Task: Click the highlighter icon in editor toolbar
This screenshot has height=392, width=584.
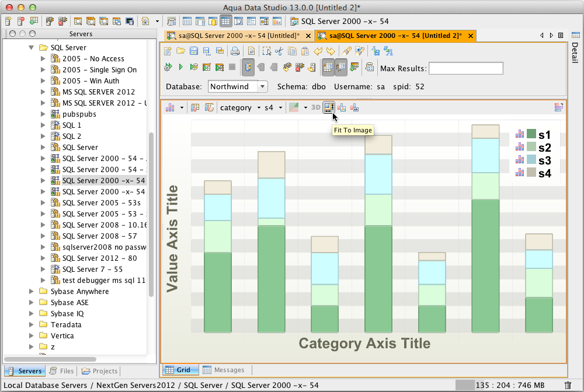Action: (x=346, y=51)
